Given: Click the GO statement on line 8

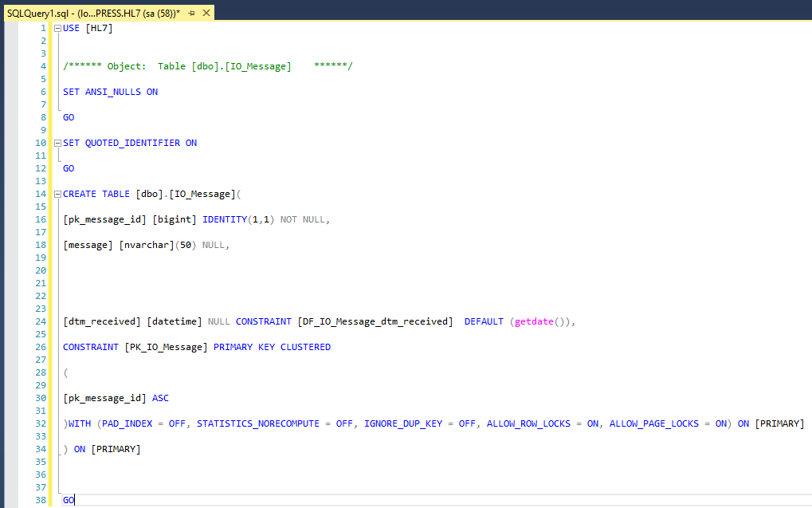Looking at the screenshot, I should click(69, 117).
